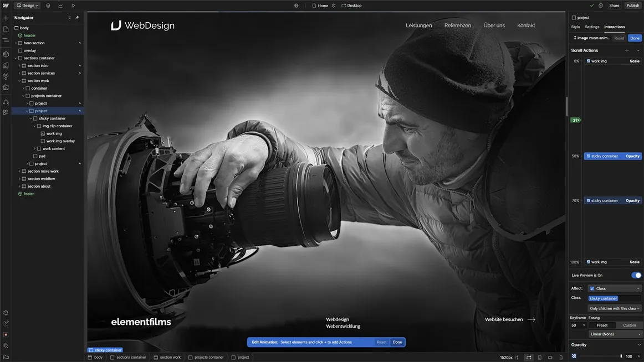Open the Logic flow icon
This screenshot has width=644, height=362.
click(x=6, y=101)
